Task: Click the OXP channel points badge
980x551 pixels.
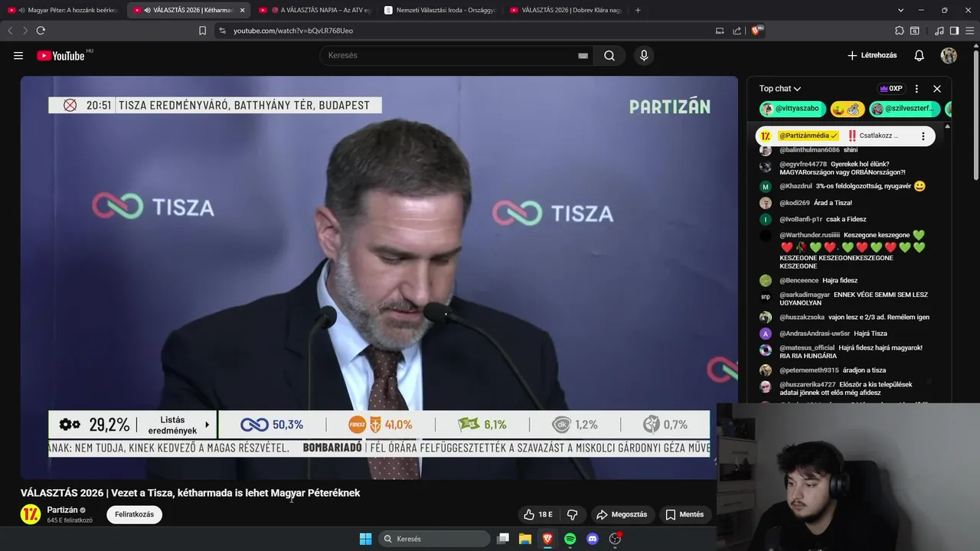Action: pyautogui.click(x=891, y=89)
